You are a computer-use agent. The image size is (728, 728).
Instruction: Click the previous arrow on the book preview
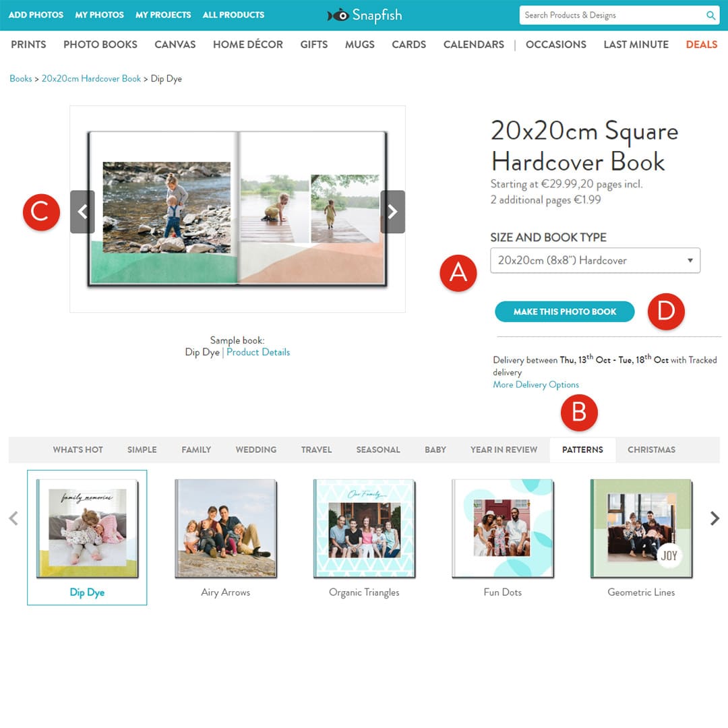pos(82,212)
